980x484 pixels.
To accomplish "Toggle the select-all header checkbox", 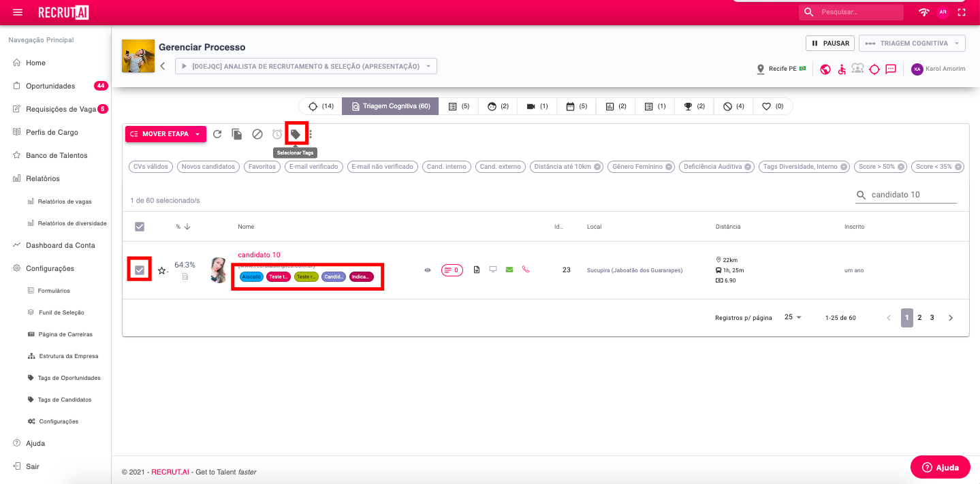I will point(140,227).
